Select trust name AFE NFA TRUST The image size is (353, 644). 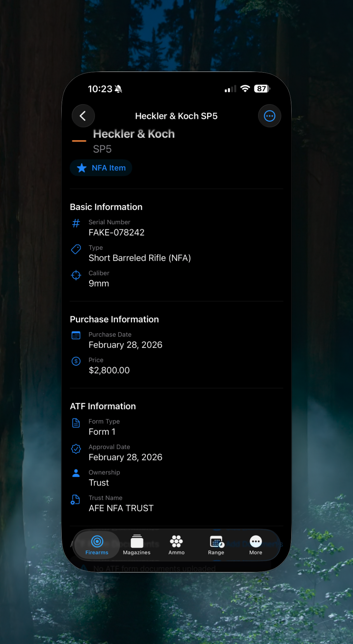click(x=121, y=508)
